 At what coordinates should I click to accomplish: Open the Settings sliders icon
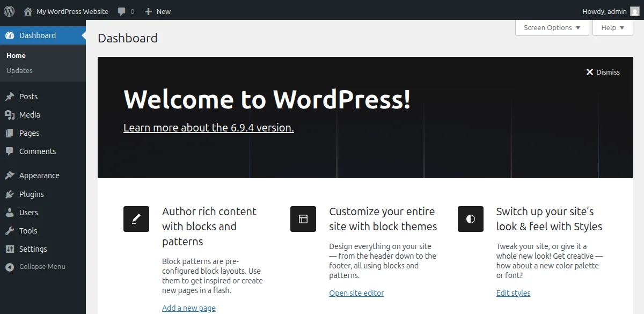[x=10, y=249]
